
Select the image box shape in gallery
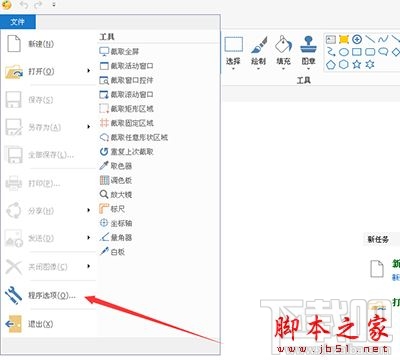click(x=330, y=40)
